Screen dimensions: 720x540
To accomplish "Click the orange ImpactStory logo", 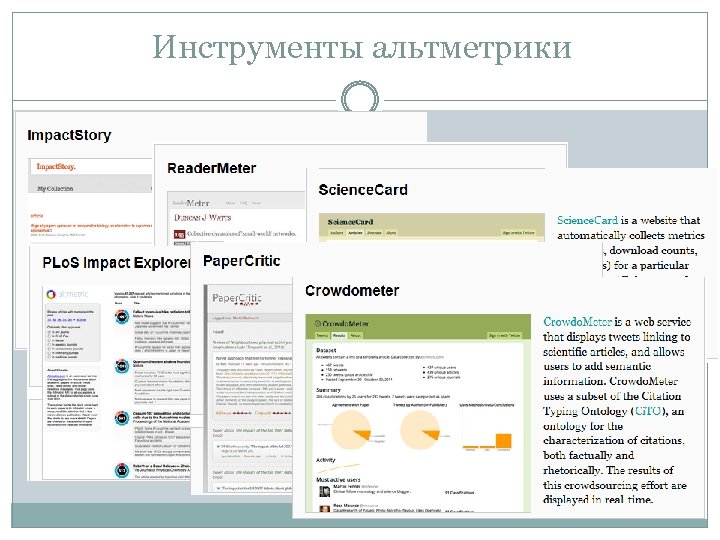I will click(56, 166).
